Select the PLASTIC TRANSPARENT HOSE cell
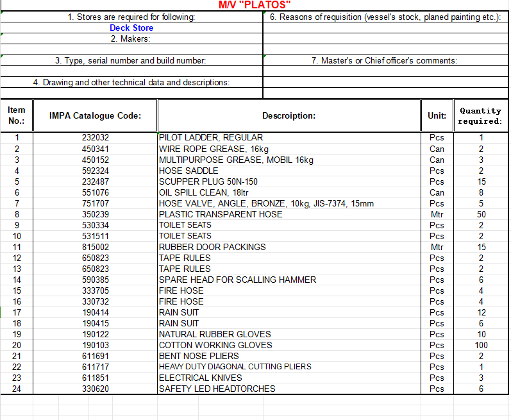 tap(221, 214)
